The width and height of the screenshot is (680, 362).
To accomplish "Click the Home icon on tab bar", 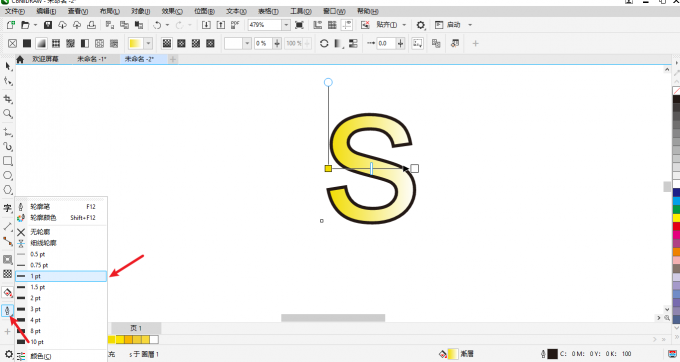I will click(20, 59).
